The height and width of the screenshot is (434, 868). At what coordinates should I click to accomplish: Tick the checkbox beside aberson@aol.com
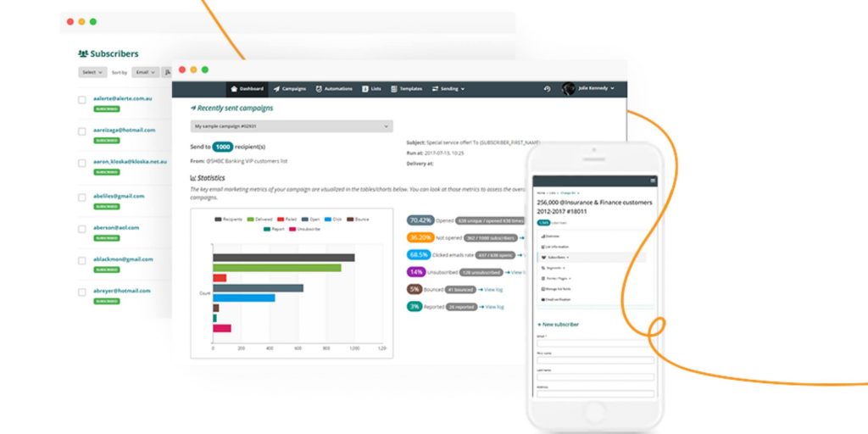(x=82, y=229)
